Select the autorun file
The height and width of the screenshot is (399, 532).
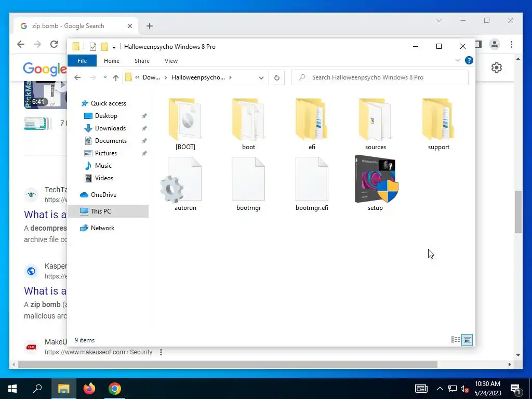coord(185,184)
